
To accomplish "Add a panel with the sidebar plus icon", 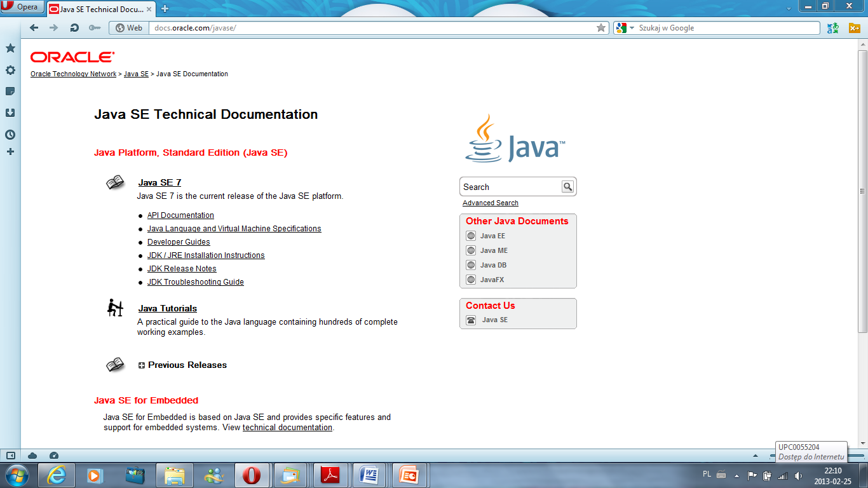I will 10,152.
